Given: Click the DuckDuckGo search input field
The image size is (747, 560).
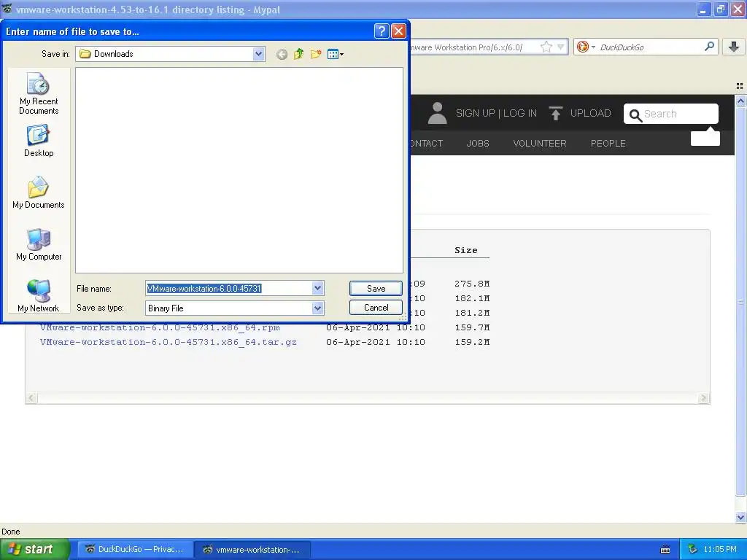Looking at the screenshot, I should coord(650,47).
